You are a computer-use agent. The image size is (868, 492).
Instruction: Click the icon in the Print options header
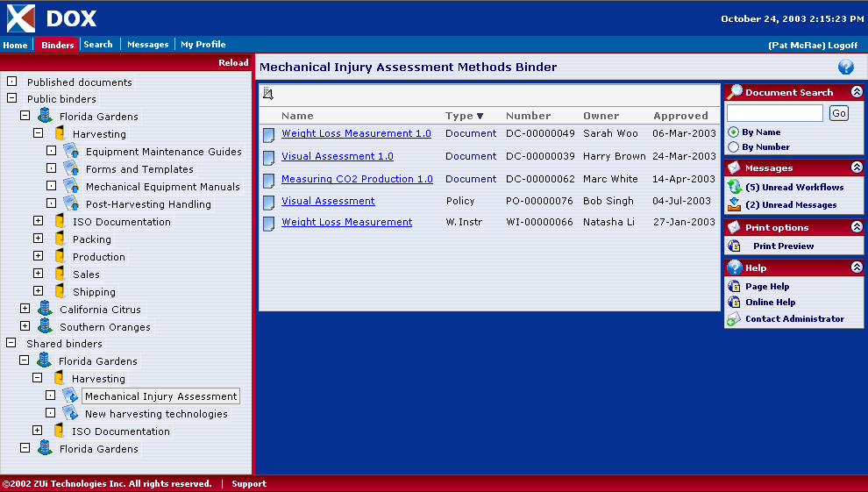point(734,227)
